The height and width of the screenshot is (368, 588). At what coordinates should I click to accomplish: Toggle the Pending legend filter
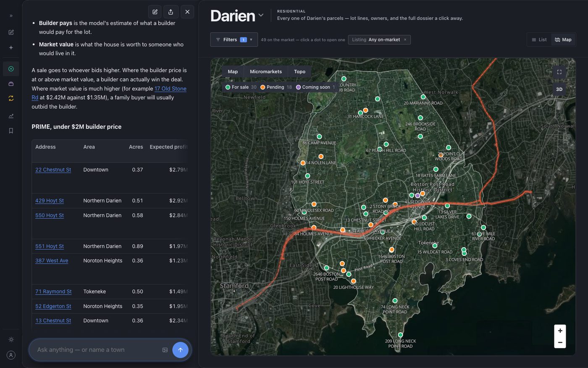point(276,87)
